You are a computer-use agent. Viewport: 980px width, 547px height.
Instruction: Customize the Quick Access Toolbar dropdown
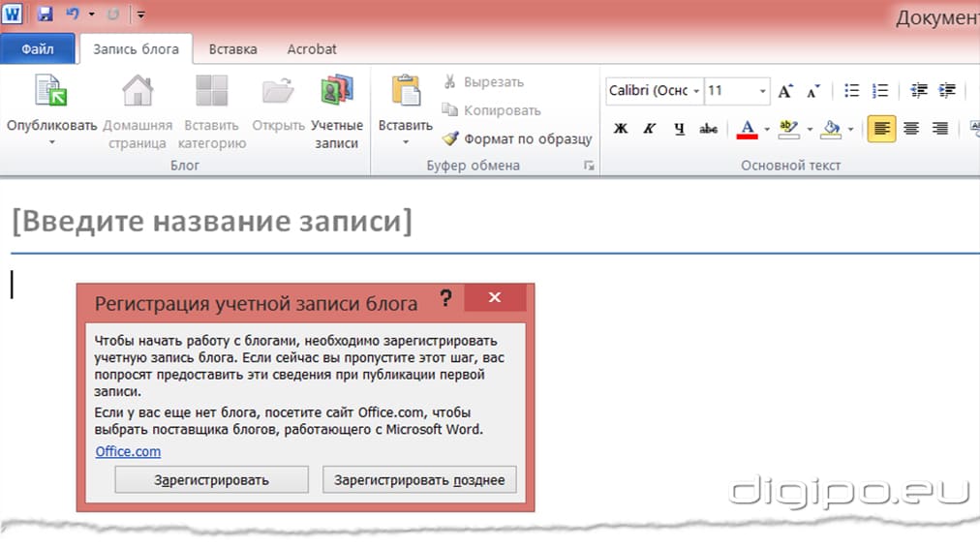click(x=141, y=15)
